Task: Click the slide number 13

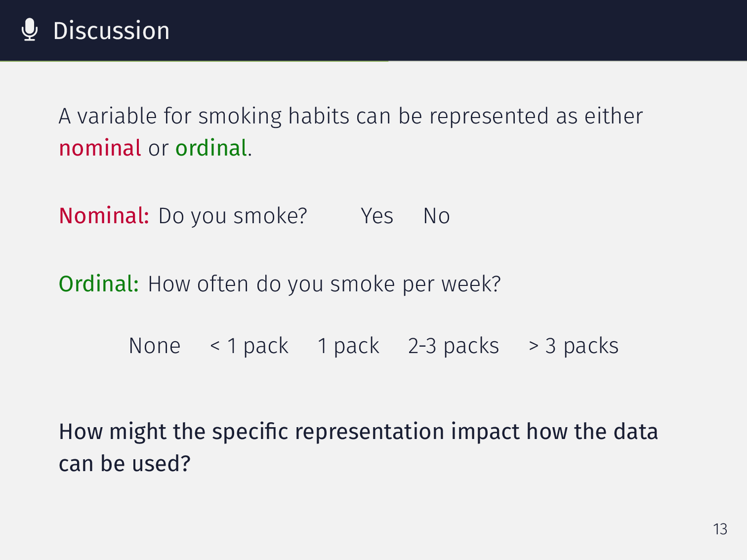Action: (720, 529)
